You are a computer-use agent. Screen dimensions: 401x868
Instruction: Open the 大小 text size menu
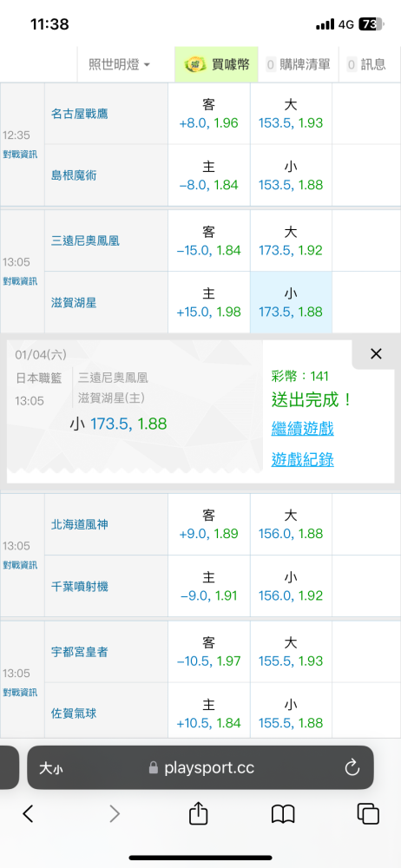point(50,768)
